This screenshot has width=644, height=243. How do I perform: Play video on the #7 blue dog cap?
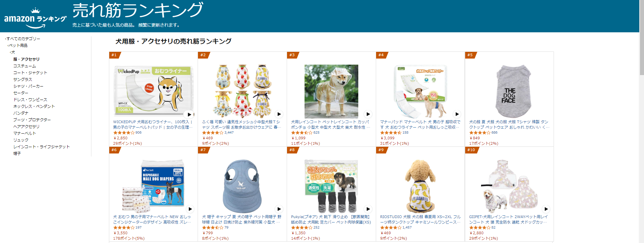pos(279,209)
